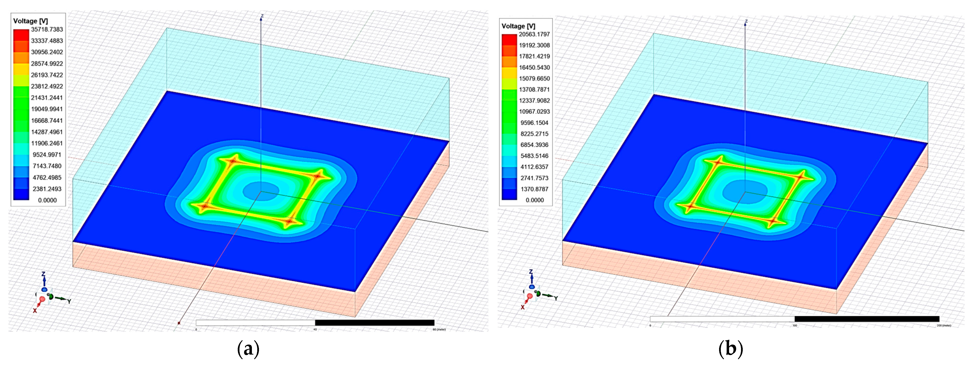The image size is (980, 367).
Task: Click the black half of panel (a) scale bar
Action: click(x=374, y=323)
